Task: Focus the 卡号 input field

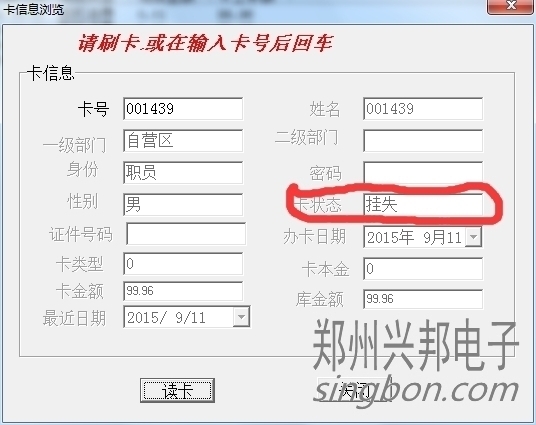Action: (x=183, y=109)
